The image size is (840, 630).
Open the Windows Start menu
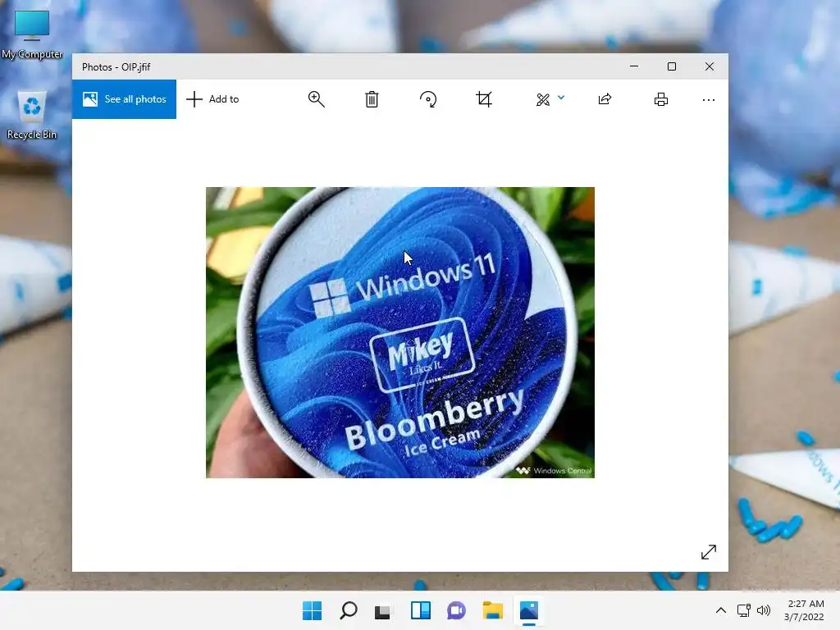(313, 610)
